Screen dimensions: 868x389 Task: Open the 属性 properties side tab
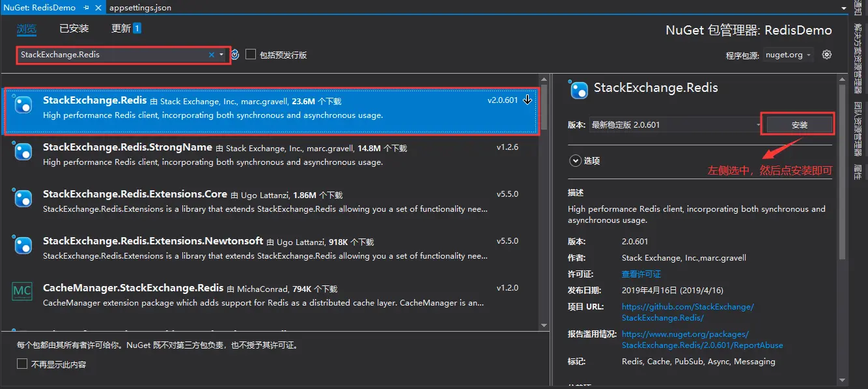tap(859, 173)
